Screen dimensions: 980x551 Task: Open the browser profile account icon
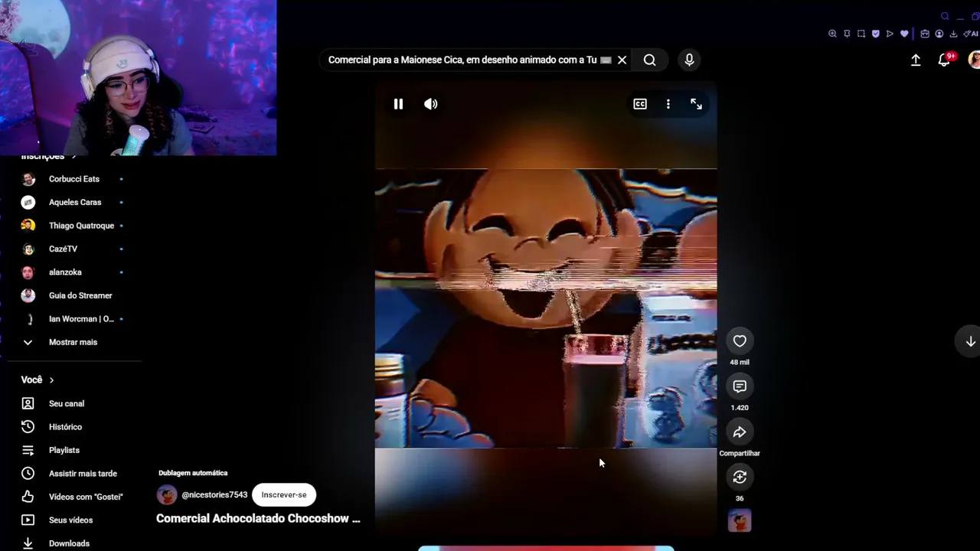point(939,34)
